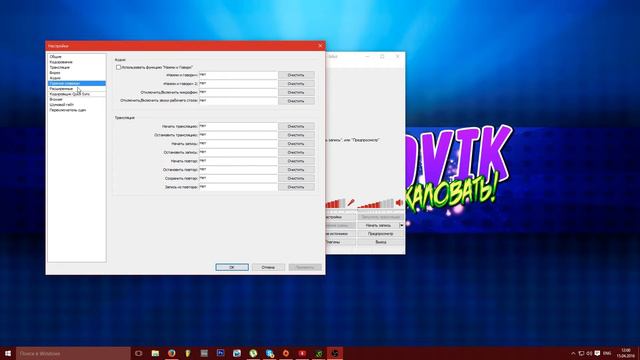
Task: Click Начать запись in OBS main window
Action: [378, 225]
